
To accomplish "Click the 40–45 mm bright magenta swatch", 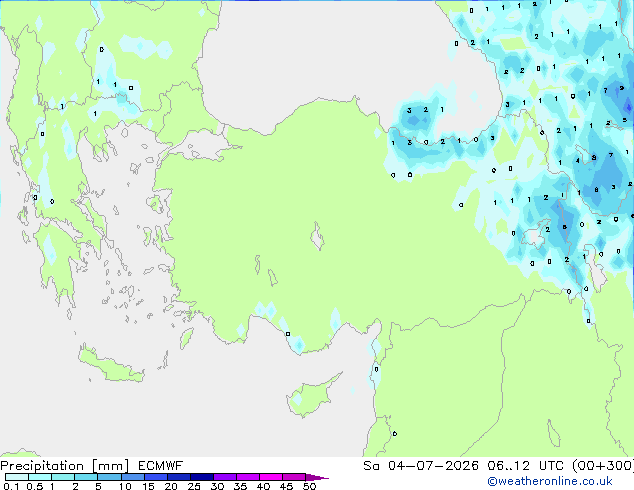I will [x=271, y=477].
